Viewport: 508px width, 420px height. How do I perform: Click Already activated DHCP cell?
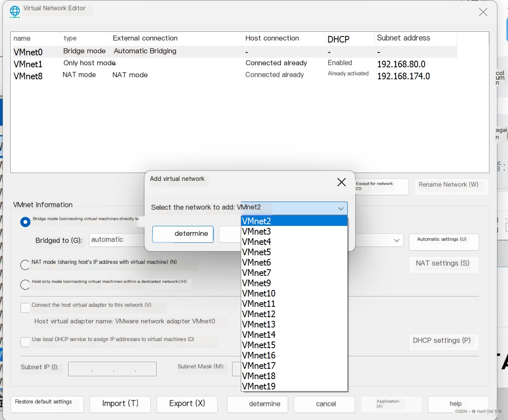pyautogui.click(x=348, y=74)
